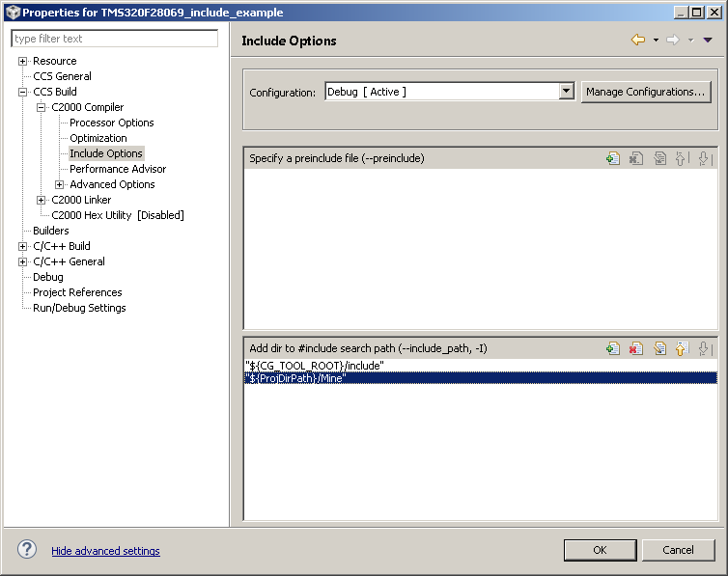This screenshot has width=728, height=576.
Task: Move the preinclude entry up
Action: tap(681, 158)
